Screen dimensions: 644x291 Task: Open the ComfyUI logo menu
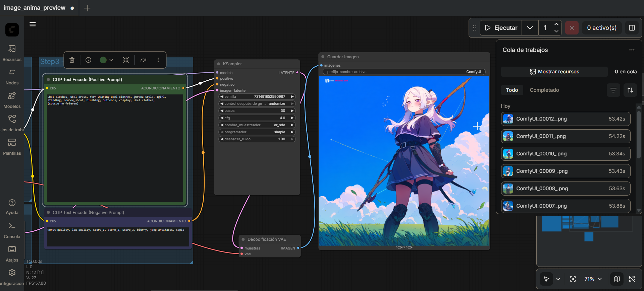click(x=12, y=30)
